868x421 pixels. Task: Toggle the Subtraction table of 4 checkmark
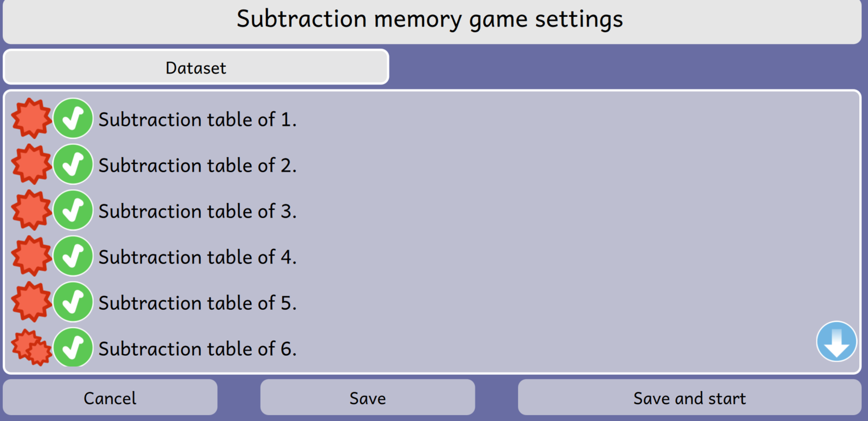[73, 256]
